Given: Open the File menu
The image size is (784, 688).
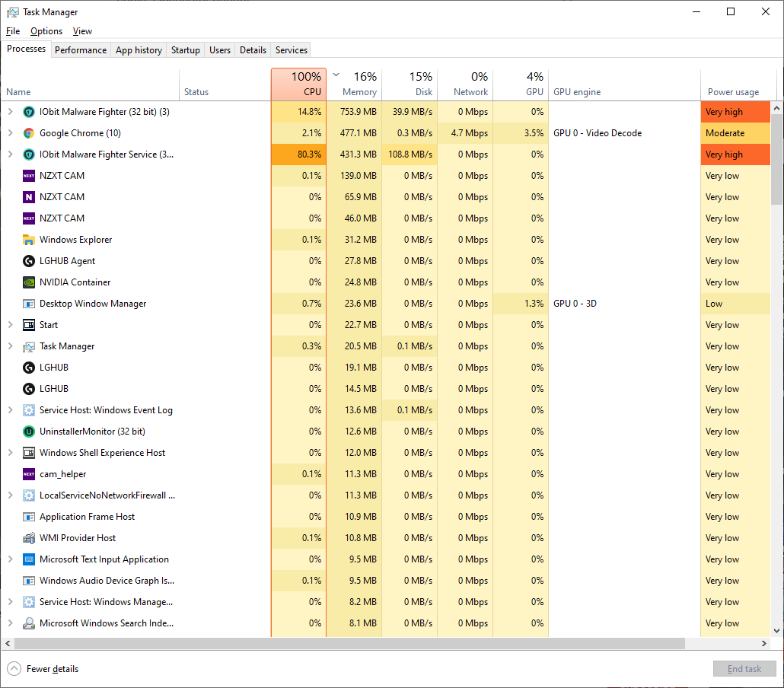Looking at the screenshot, I should (13, 31).
